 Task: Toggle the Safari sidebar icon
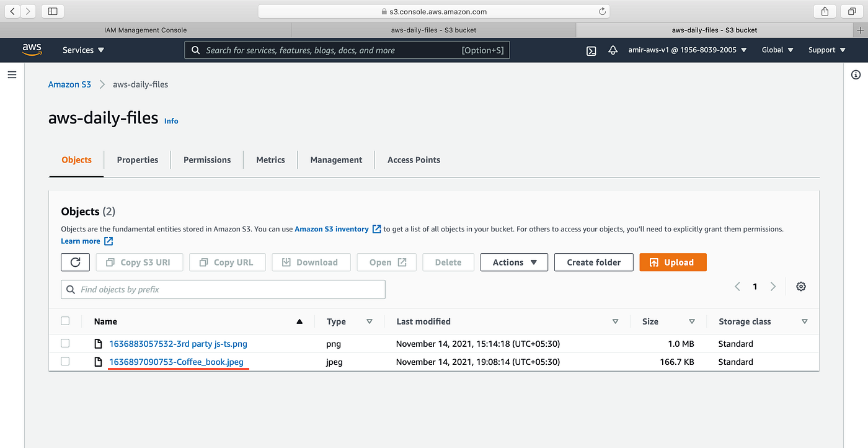tap(53, 11)
